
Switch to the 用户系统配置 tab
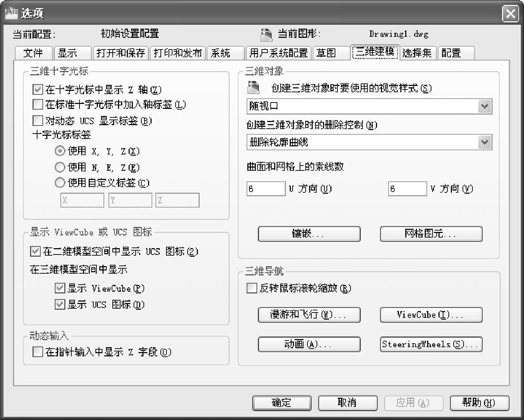pos(278,53)
